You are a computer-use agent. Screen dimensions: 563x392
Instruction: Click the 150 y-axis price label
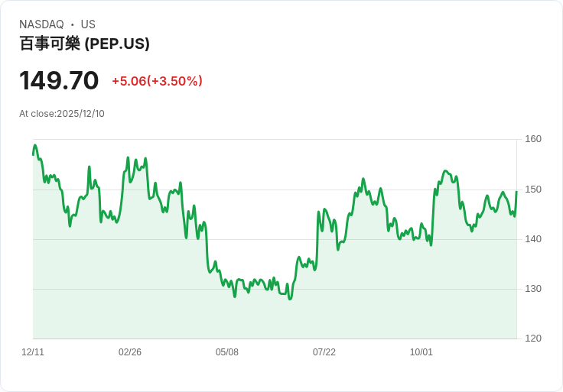[x=533, y=190]
